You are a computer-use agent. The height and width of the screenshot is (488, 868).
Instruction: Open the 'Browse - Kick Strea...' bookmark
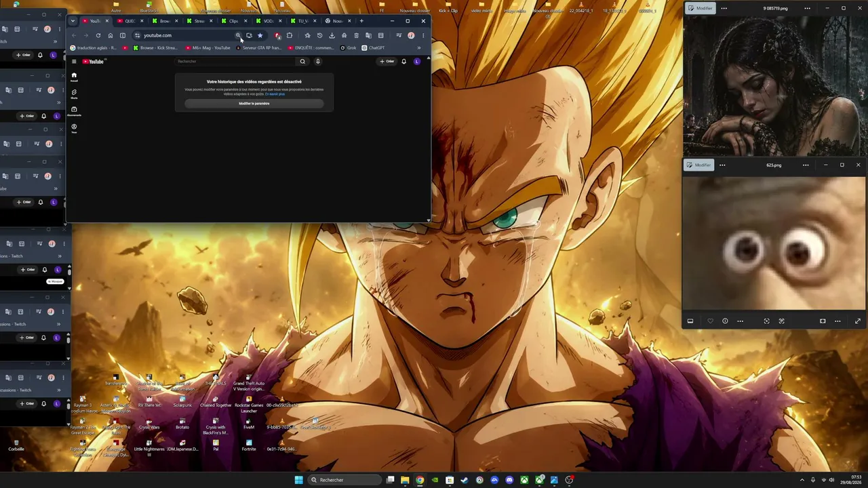155,48
